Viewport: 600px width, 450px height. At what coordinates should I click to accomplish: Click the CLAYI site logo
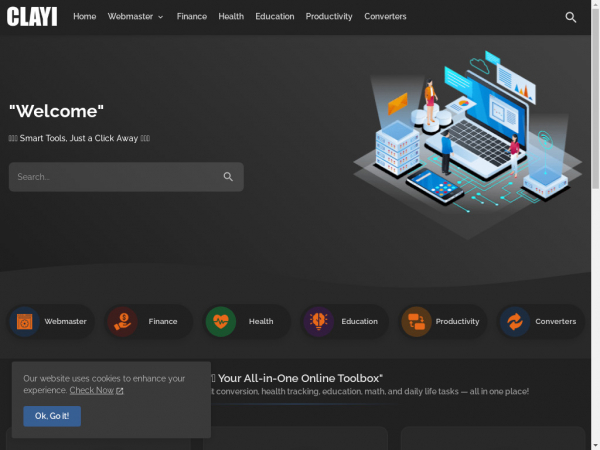(x=32, y=17)
